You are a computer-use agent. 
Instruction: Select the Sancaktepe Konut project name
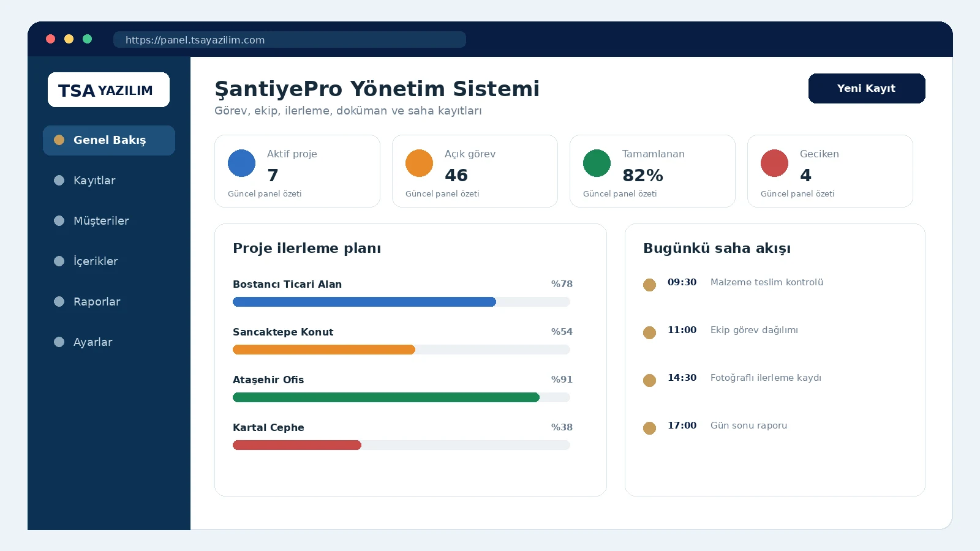[283, 332]
